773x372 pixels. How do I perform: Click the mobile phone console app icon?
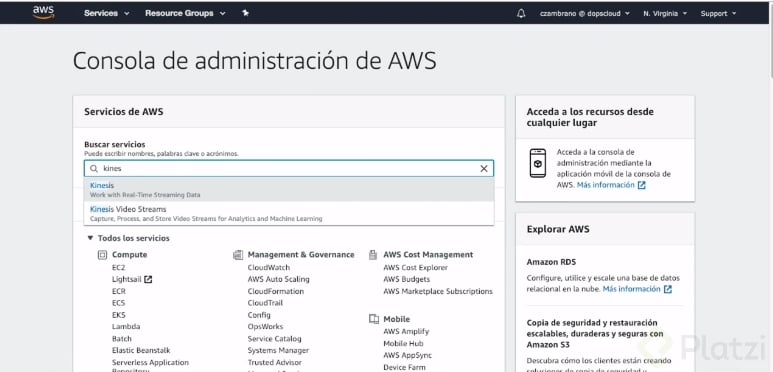(x=538, y=163)
